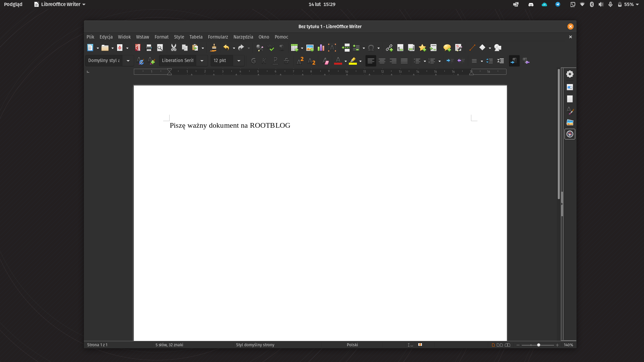The width and height of the screenshot is (644, 362).
Task: Open the Navigator in the sidebar
Action: coord(570,134)
